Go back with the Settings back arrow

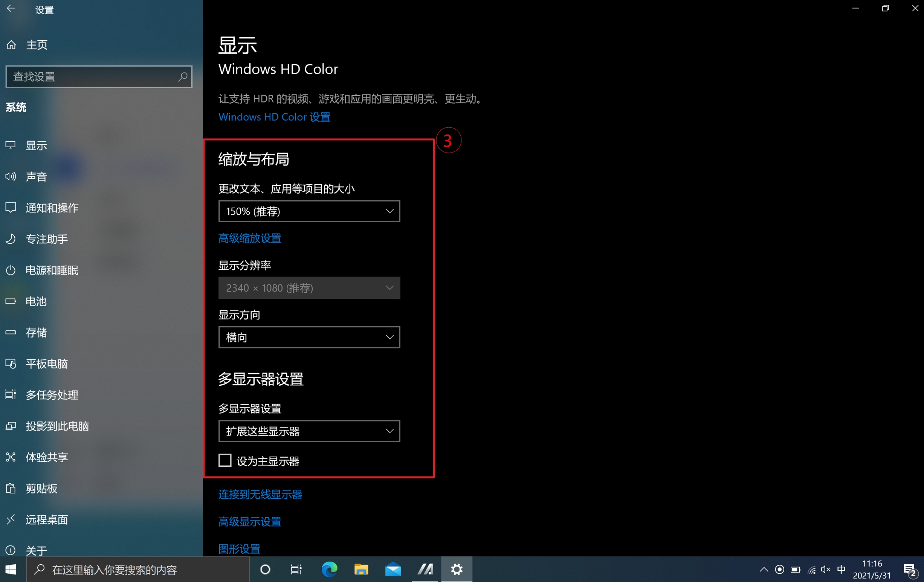pyautogui.click(x=11, y=8)
